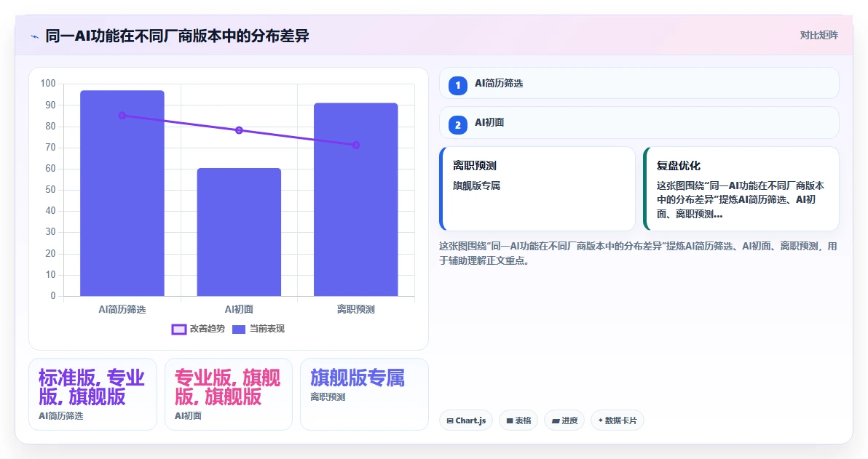This screenshot has height=459, width=868.
Task: Click the 进度 tag chip
Action: tap(564, 420)
